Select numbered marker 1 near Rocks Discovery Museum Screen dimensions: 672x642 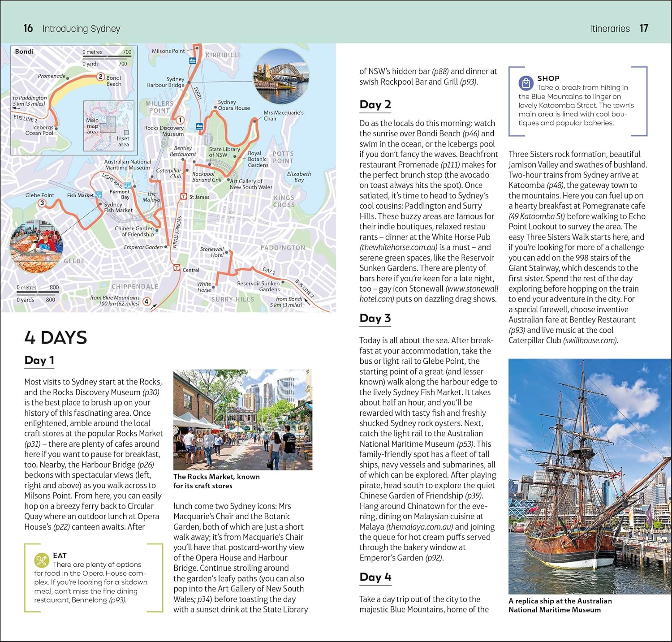tap(180, 120)
